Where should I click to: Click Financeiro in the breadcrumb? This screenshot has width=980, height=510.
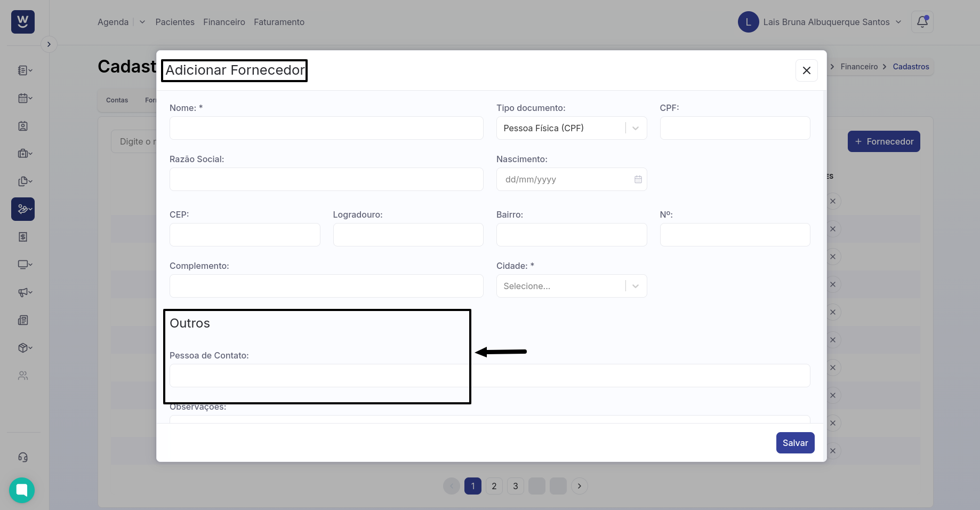(859, 67)
